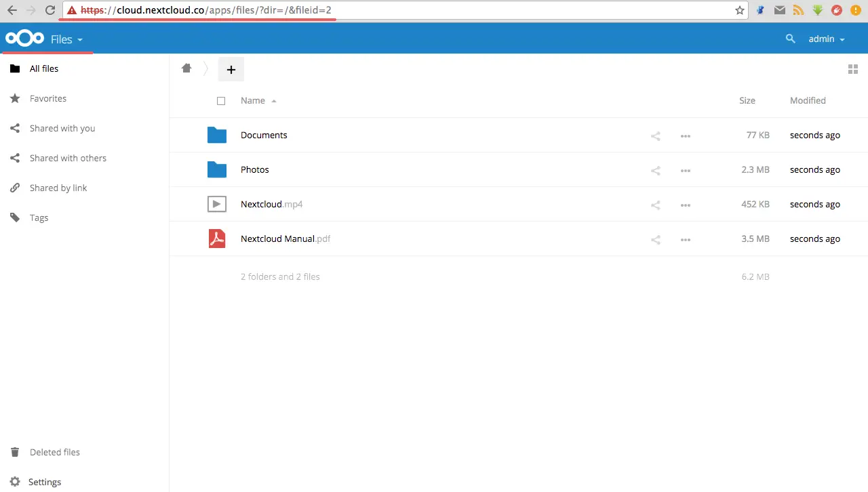Share the Photos folder
The image size is (868, 492).
pyautogui.click(x=656, y=170)
